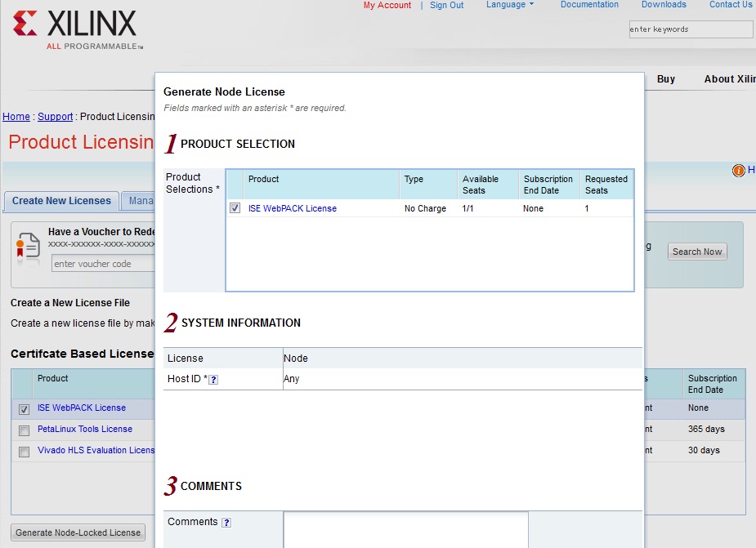Open the Contact Us link
This screenshot has height=548, width=756.
[x=731, y=5]
